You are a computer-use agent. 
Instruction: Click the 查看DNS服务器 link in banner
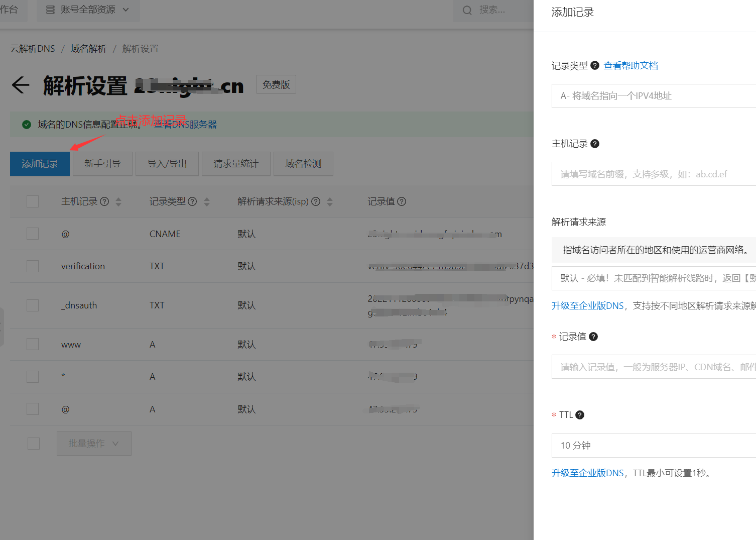[185, 125]
